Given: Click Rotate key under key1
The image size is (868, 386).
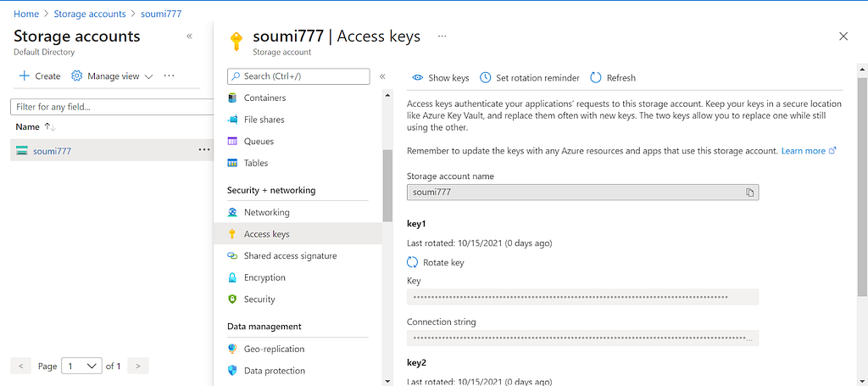Looking at the screenshot, I should coord(436,262).
